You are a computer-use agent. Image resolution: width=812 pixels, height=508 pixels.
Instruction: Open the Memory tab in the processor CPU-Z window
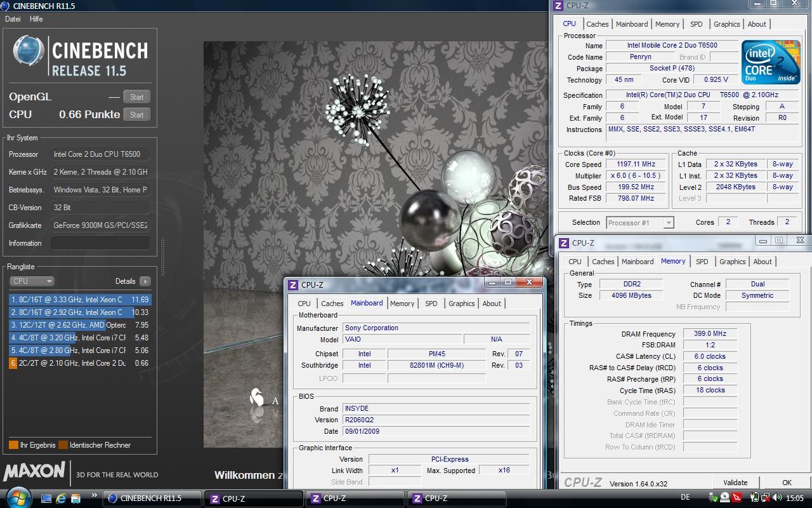(667, 24)
